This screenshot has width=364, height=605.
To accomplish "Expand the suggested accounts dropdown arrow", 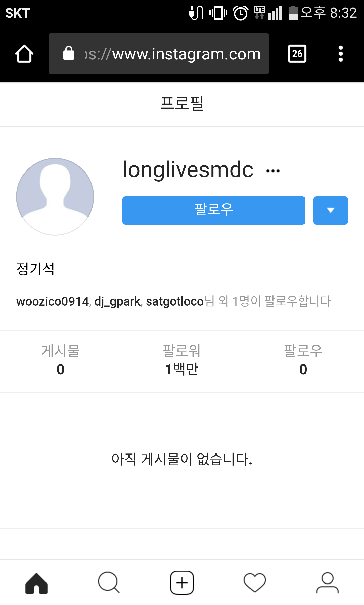I will 331,210.
